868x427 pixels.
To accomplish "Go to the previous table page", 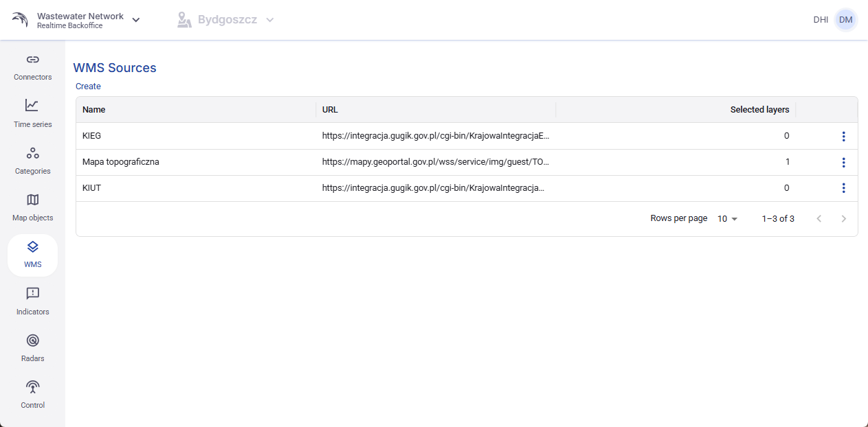I will coord(819,219).
